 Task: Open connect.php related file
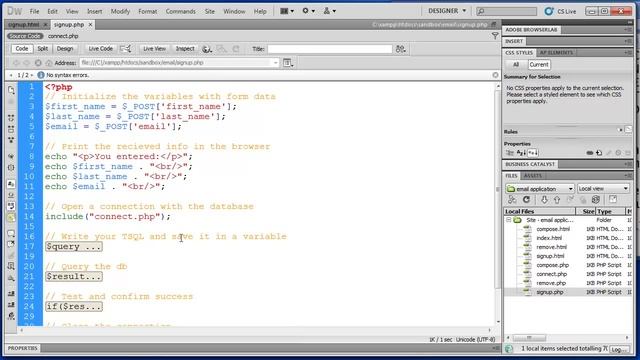[63, 36]
